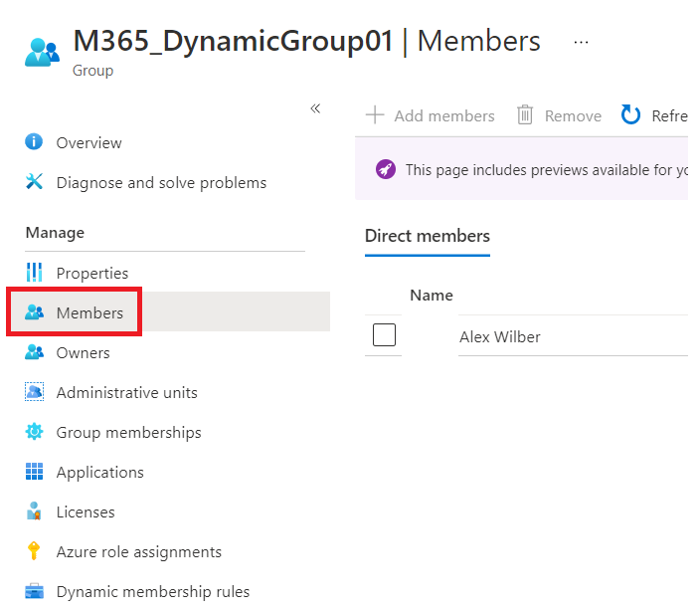The image size is (700, 612).
Task: Collapse the sidebar with the double chevron
Action: [x=315, y=108]
